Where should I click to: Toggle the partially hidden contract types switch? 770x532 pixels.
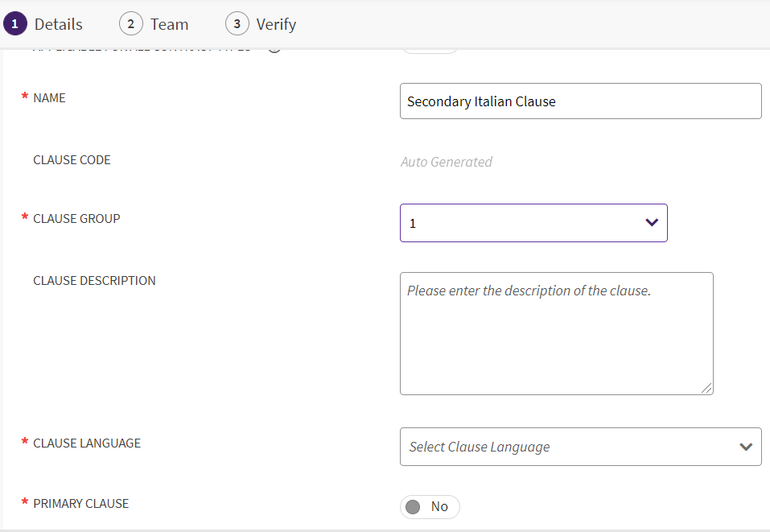[x=430, y=50]
